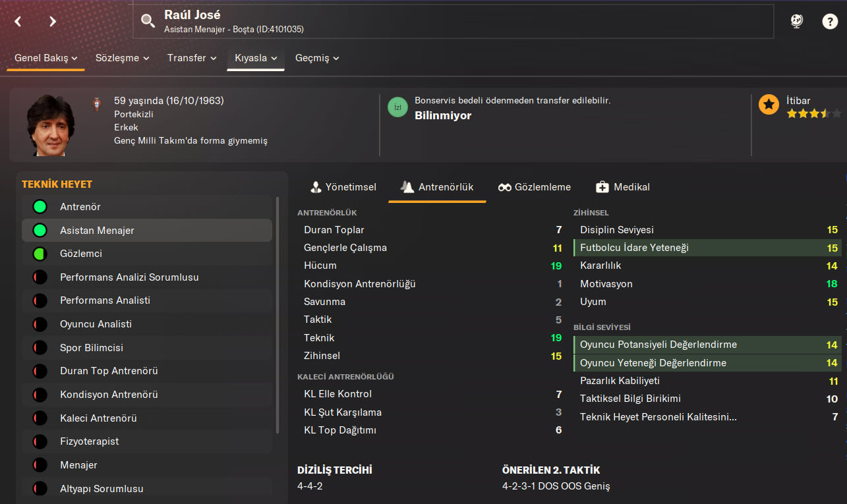Screen dimensions: 847x504
Task: Switch to the Medikal tab
Action: click(x=623, y=187)
